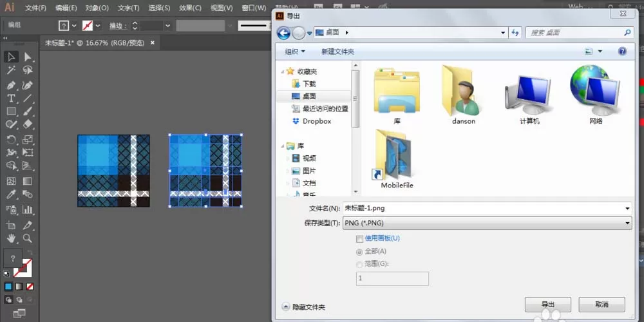Select the Direct Selection arrow tool
Image resolution: width=644 pixels, height=322 pixels.
click(x=28, y=57)
